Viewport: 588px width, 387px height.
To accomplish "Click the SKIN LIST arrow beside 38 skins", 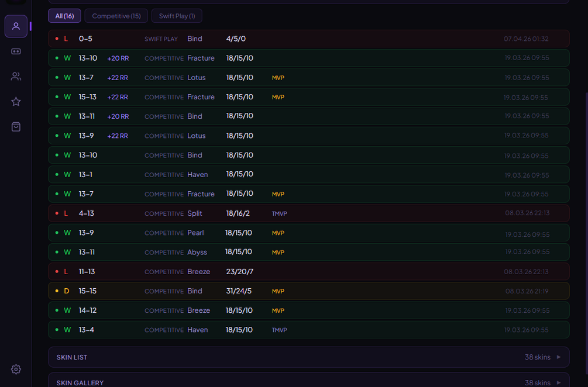I will (x=559, y=357).
